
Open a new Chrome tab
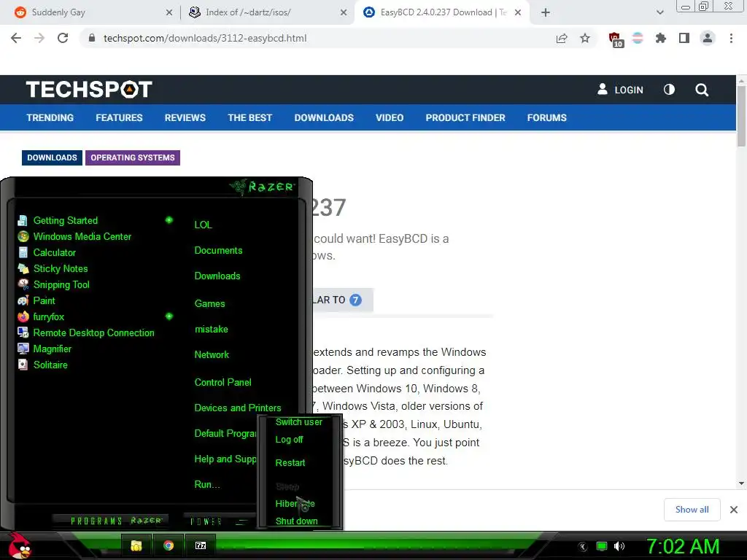(546, 13)
